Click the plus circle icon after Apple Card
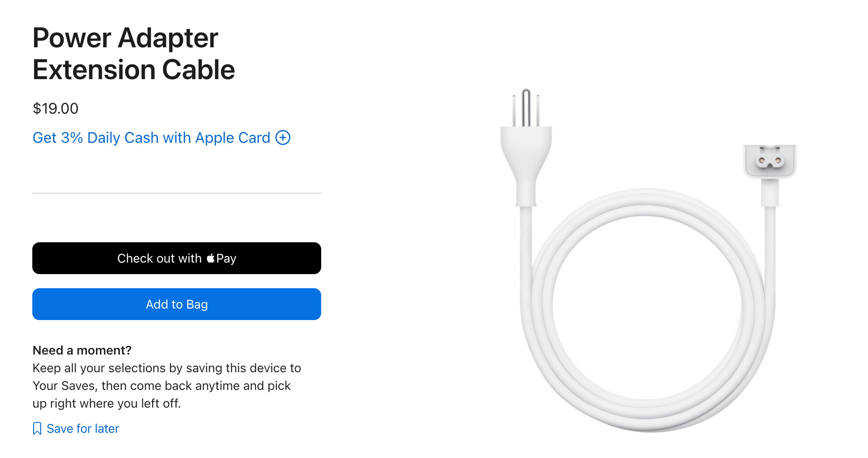The width and height of the screenshot is (868, 458). pos(283,137)
